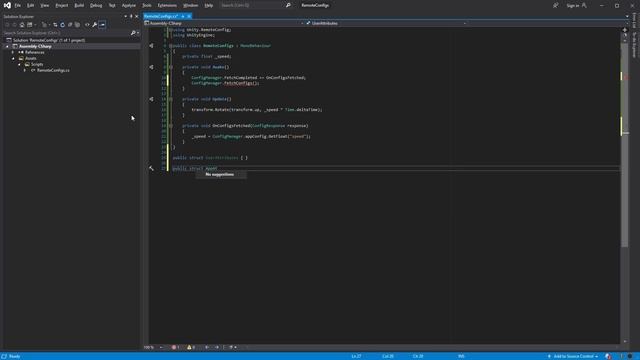Open the Window menu
640x360 pixels.
[x=190, y=5]
